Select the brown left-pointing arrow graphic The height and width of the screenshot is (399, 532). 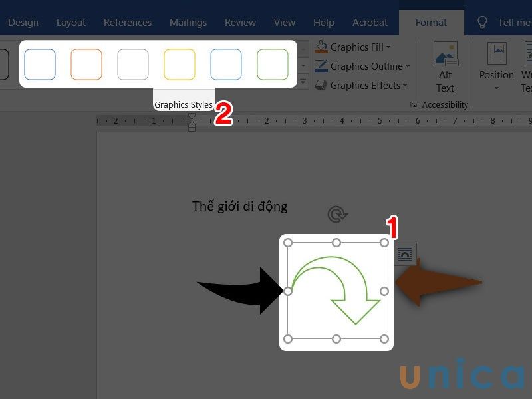point(438,282)
